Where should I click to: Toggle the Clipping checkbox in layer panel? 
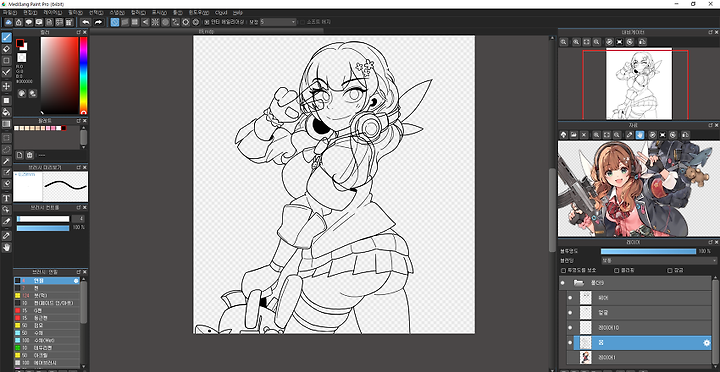(x=617, y=271)
